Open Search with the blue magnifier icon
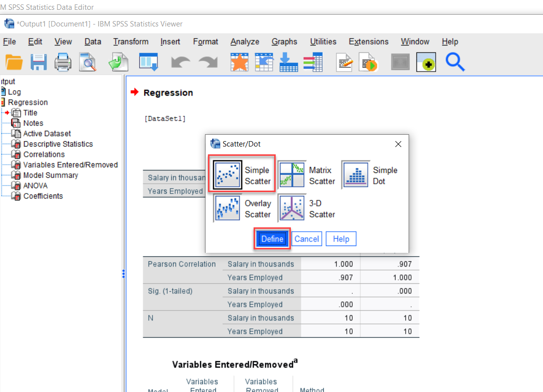Image resolution: width=543 pixels, height=392 pixels. coord(455,63)
